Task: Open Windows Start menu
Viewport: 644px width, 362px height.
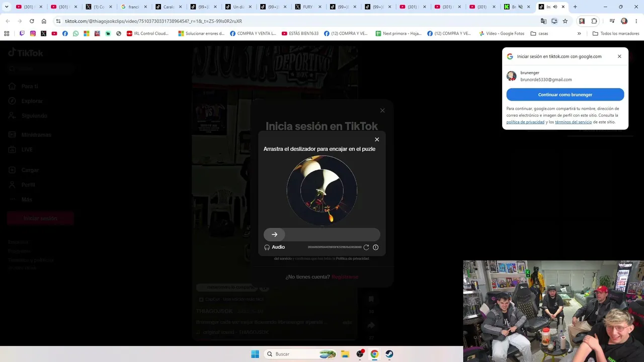Action: [x=255, y=354]
